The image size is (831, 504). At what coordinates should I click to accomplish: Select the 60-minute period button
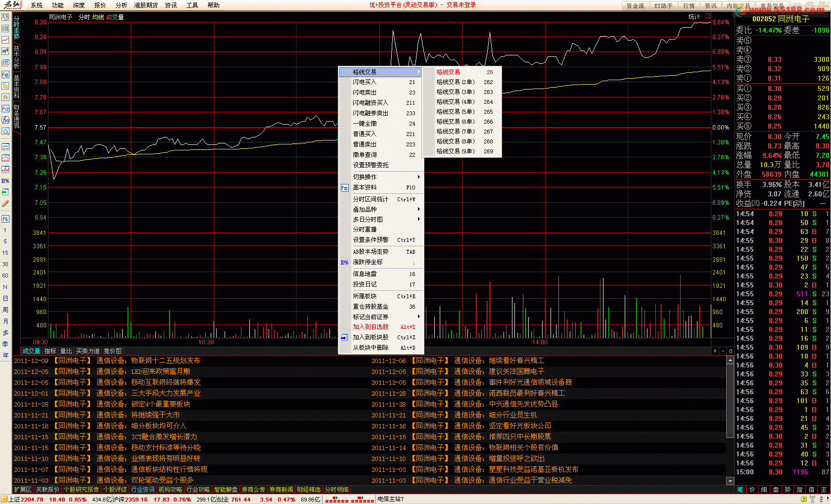(5, 276)
